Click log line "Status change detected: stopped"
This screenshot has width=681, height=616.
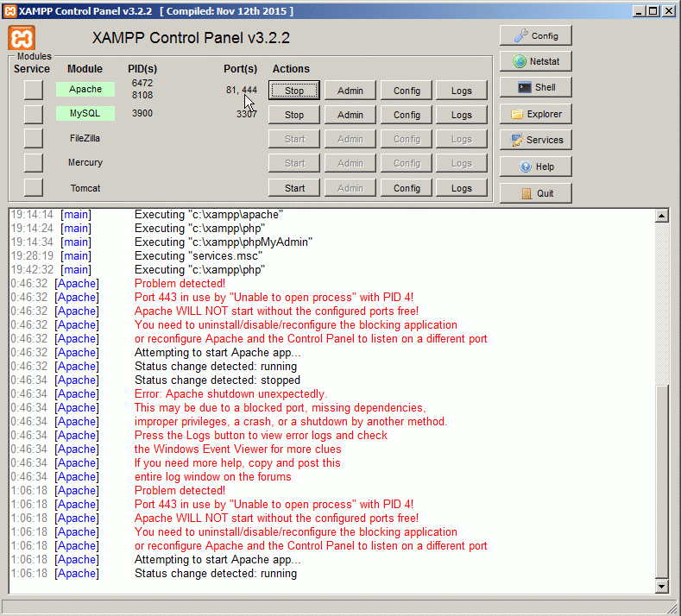click(218, 380)
